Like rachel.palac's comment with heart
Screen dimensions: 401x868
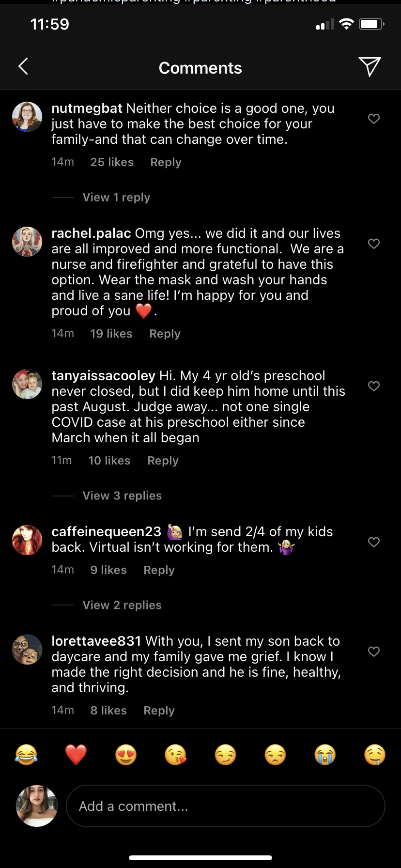374,244
